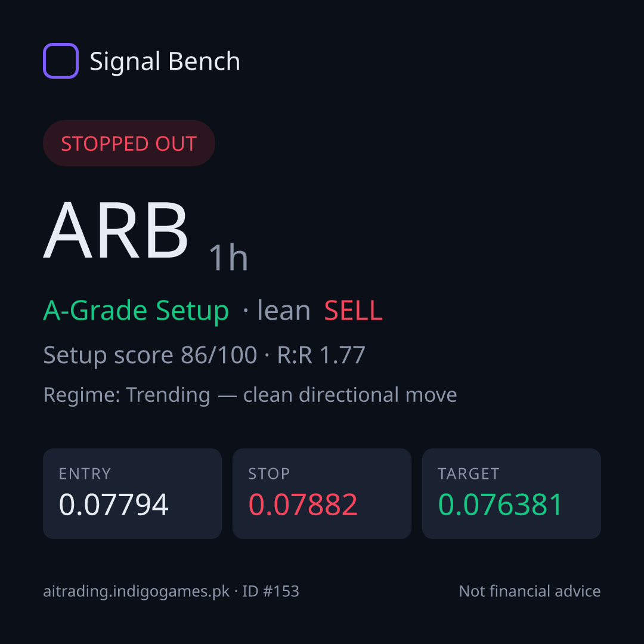Click the ARB ticker heading
This screenshot has width=644, height=644.
[x=116, y=230]
